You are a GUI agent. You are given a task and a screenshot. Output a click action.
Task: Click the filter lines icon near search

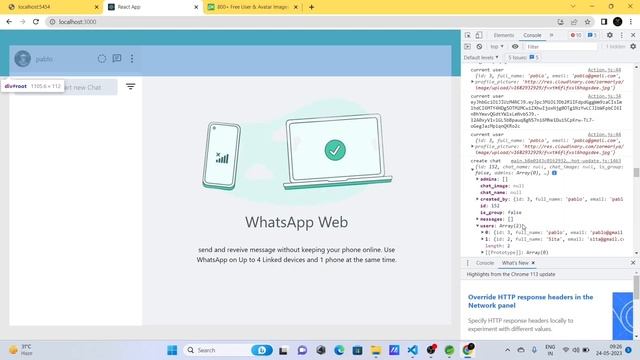[131, 87]
